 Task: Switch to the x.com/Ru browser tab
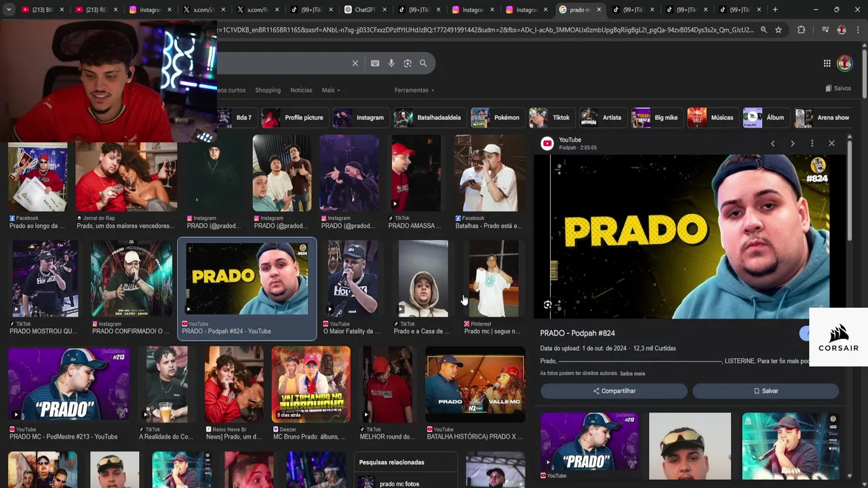pyautogui.click(x=256, y=9)
